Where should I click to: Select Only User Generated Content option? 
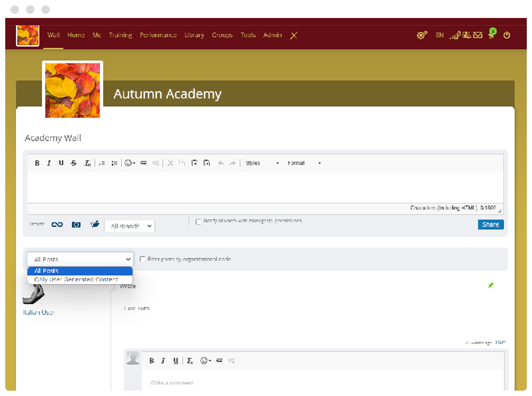(x=80, y=279)
